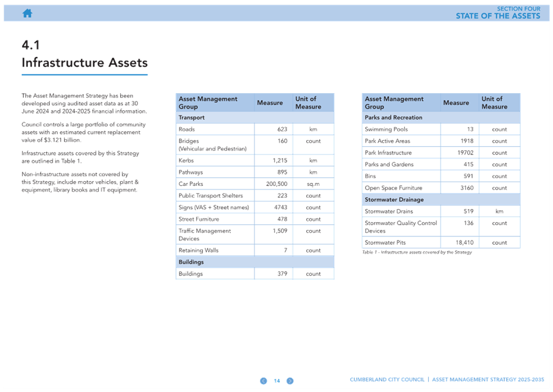The height and width of the screenshot is (392, 553).
Task: Click the Bridges measure 160
Action: click(x=282, y=141)
